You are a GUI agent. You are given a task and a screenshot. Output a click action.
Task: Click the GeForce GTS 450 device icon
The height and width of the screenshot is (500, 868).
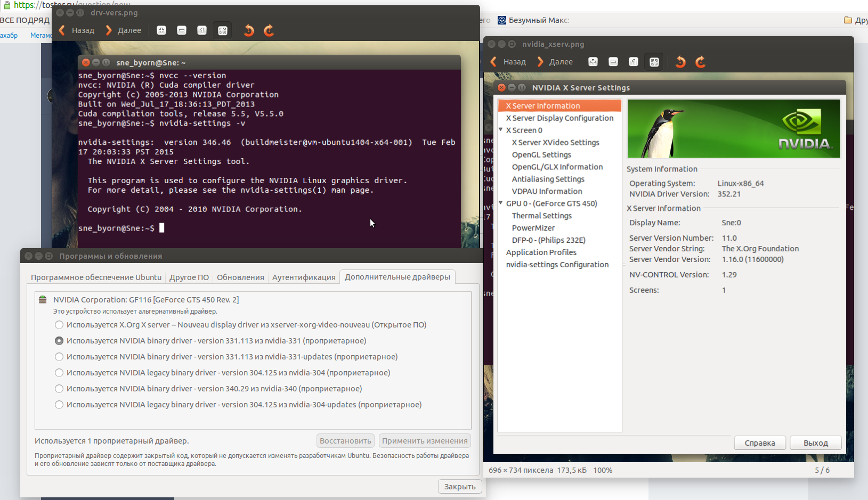pyautogui.click(x=43, y=300)
